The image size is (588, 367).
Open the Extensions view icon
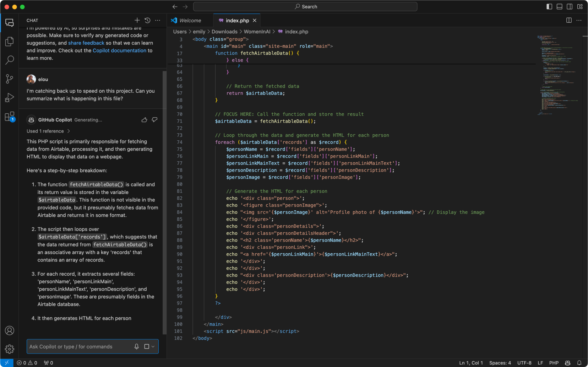[x=10, y=117]
